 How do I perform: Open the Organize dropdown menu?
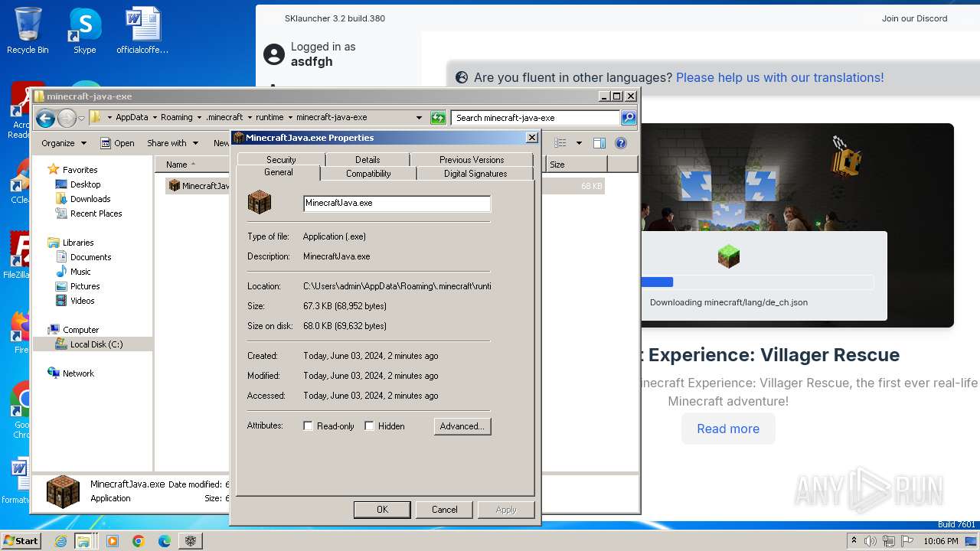click(x=63, y=143)
